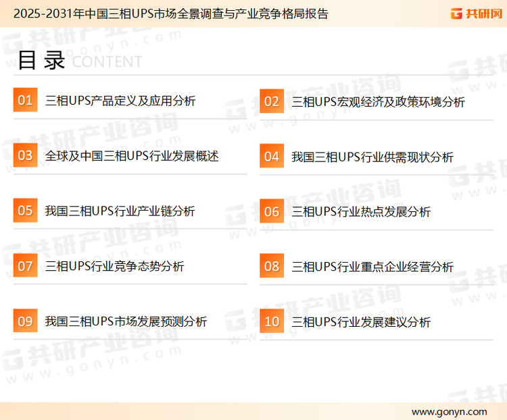507x420 pixels.
Task: Go to 全球及中国三相UPS行业发展概述 section
Action: [x=132, y=156]
